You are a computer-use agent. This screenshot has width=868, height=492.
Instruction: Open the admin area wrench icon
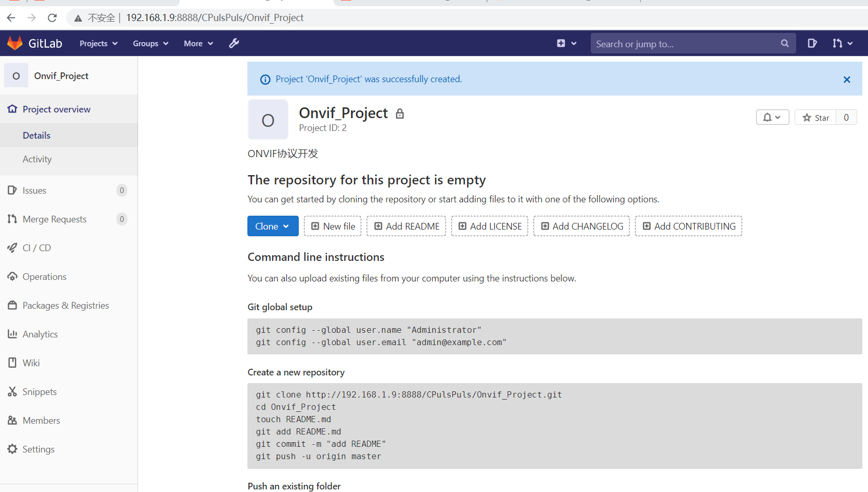[234, 43]
